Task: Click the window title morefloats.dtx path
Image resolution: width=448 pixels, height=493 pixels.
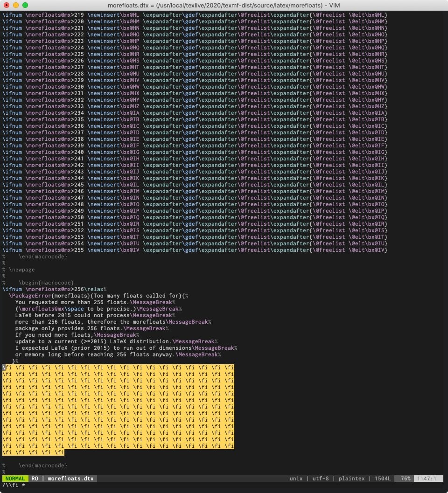Action: [224, 5]
